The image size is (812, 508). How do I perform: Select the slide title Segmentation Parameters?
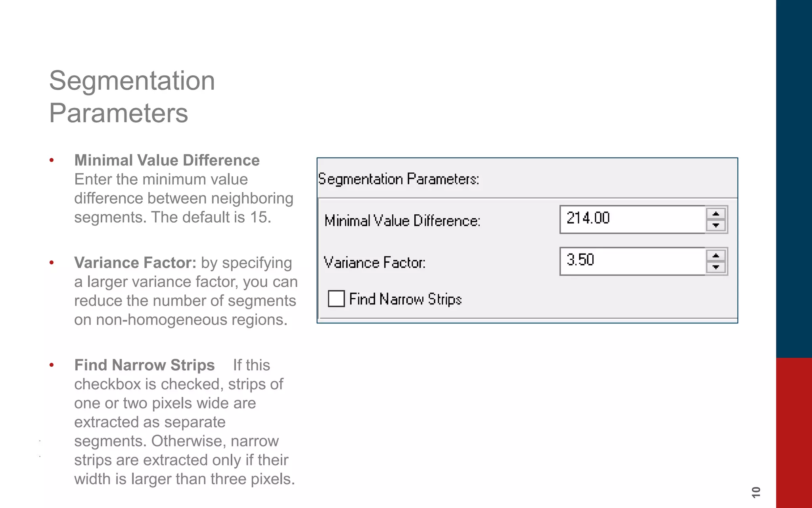tap(132, 96)
